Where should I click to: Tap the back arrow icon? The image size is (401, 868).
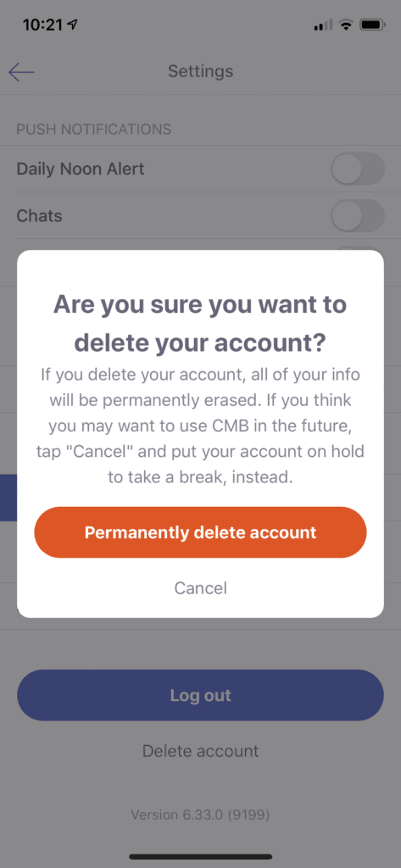coord(21,71)
